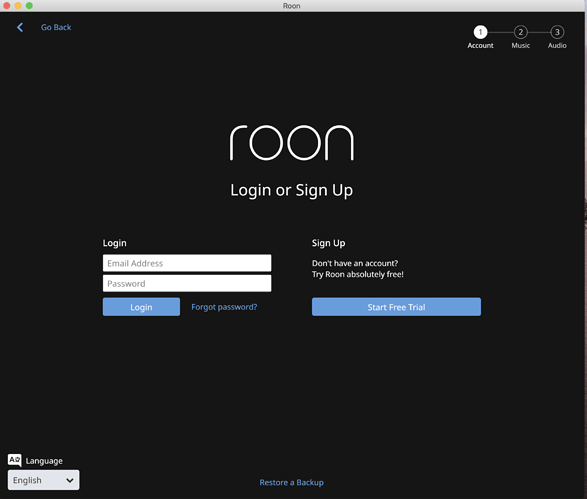Screen dimensions: 587x499
Task: Click the Music step label
Action: pyautogui.click(x=521, y=46)
